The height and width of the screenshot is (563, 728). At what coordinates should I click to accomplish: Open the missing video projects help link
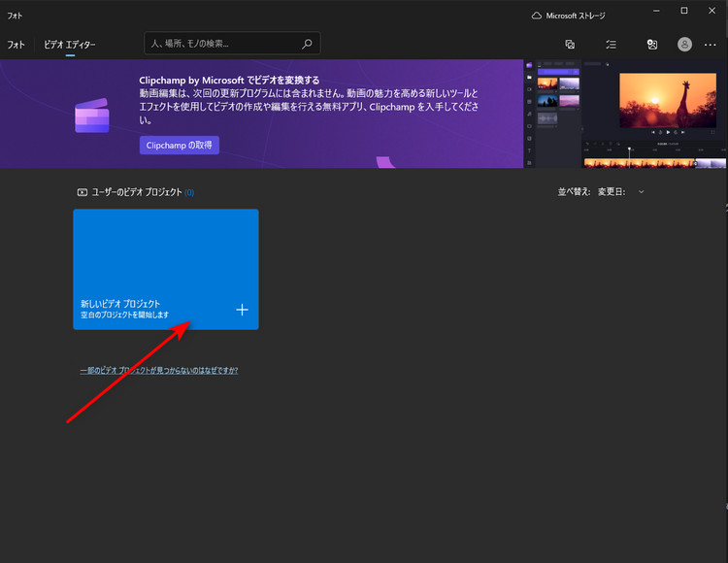point(159,370)
